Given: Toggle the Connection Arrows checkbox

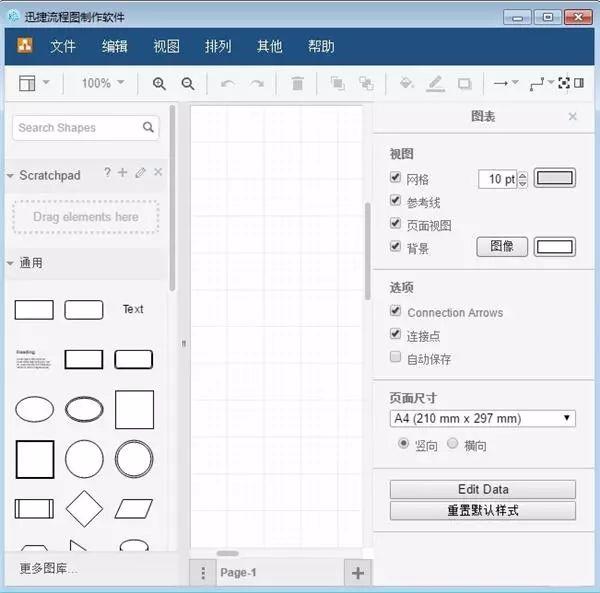Looking at the screenshot, I should [395, 310].
